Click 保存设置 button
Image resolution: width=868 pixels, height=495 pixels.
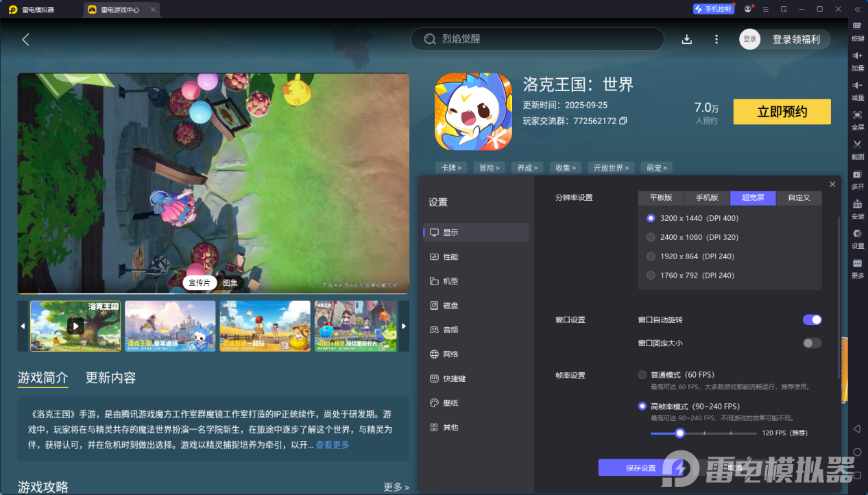click(640, 468)
